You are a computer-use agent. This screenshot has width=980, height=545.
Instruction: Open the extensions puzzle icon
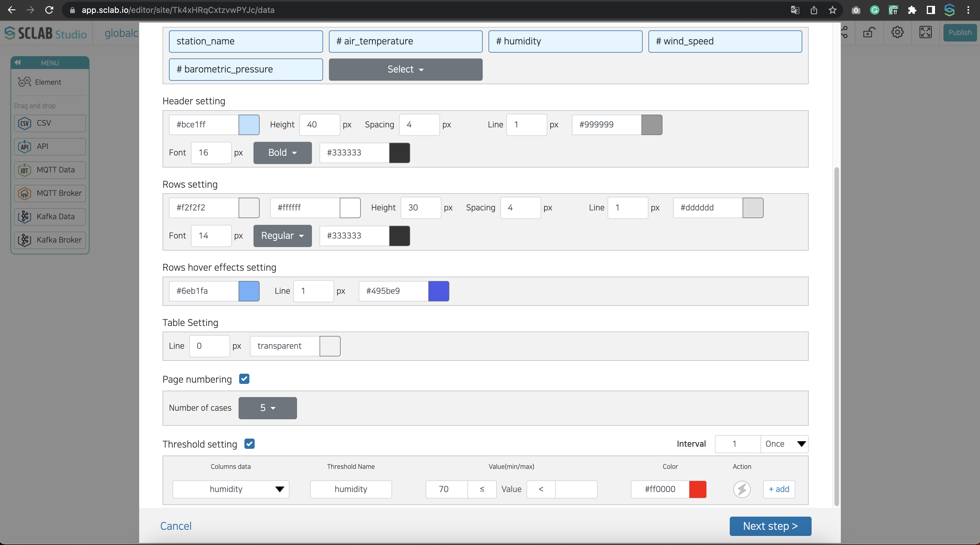(x=912, y=10)
